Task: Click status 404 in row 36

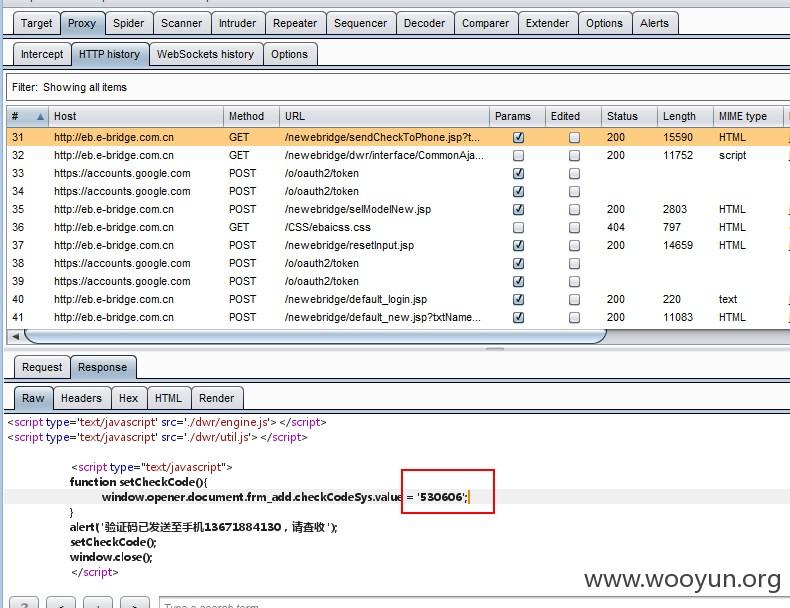Action: click(x=616, y=227)
